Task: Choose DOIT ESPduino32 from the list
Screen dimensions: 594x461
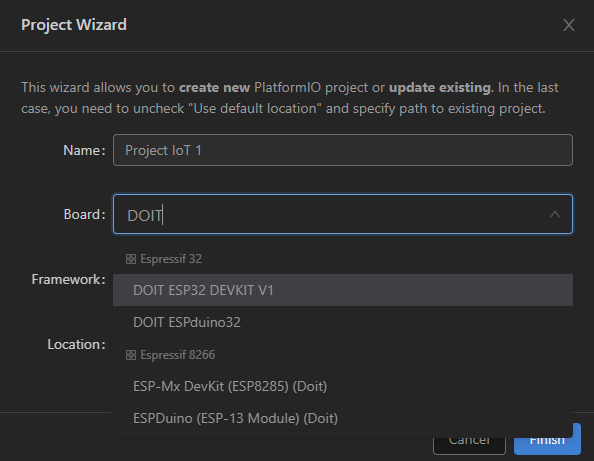Action: [343, 322]
